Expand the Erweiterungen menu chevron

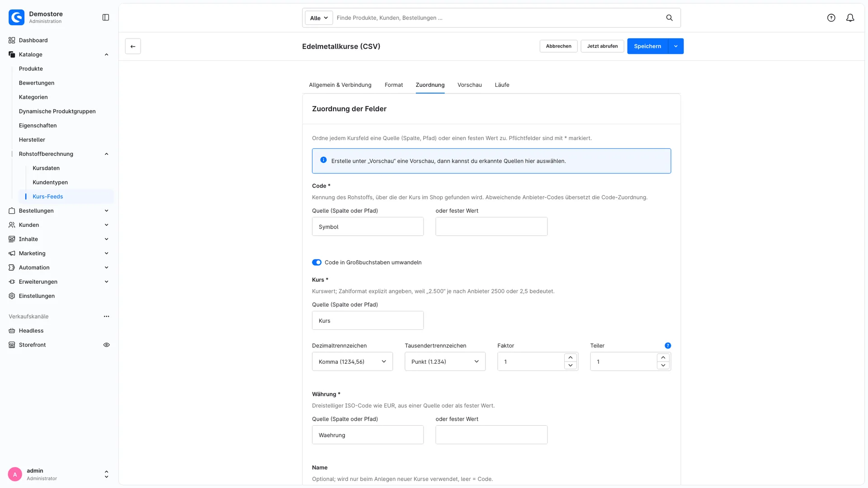pos(106,282)
